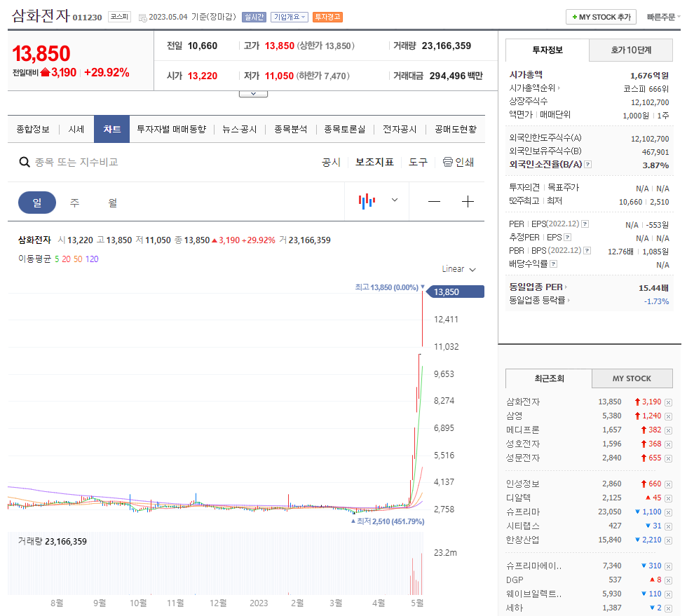Remove 성호전자 from recent list
687x616 pixels.
[668, 444]
